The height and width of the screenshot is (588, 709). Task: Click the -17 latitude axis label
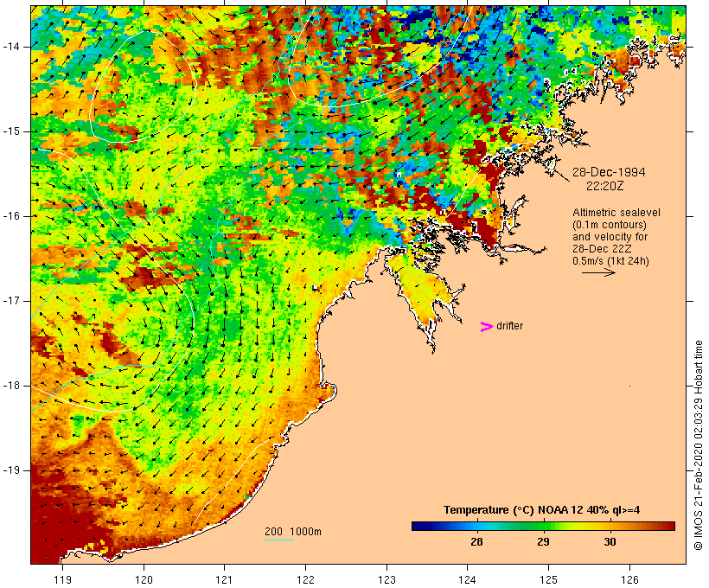pos(11,301)
